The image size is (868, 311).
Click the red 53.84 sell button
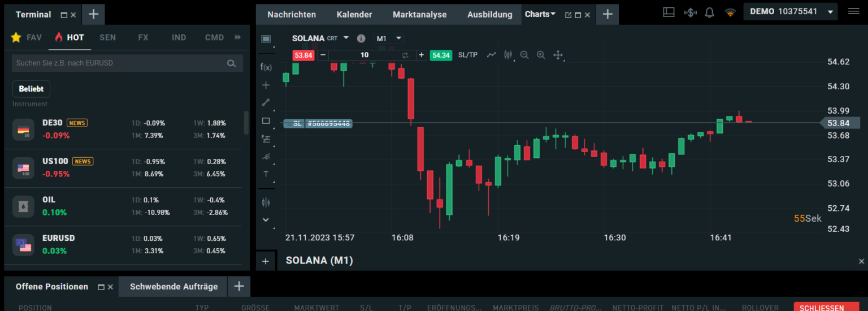pos(303,55)
